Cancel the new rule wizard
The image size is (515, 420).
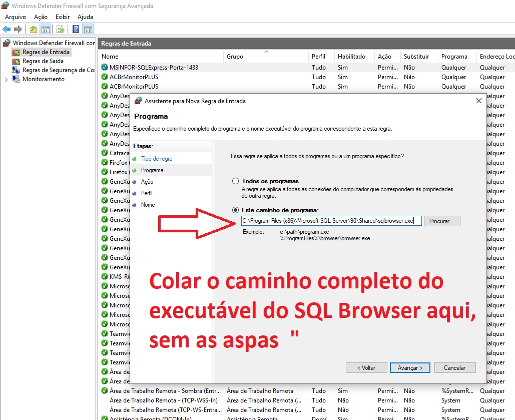(x=455, y=368)
